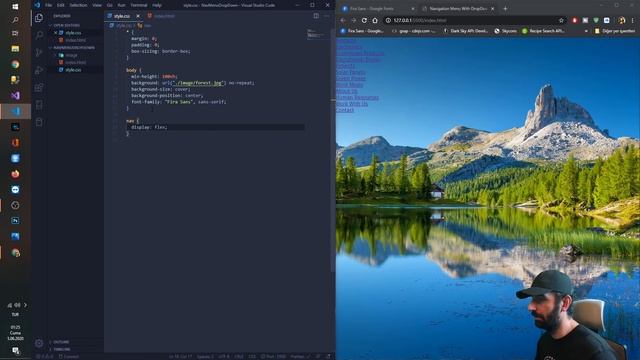
Task: Close the style.css editor tab
Action: coord(138,16)
